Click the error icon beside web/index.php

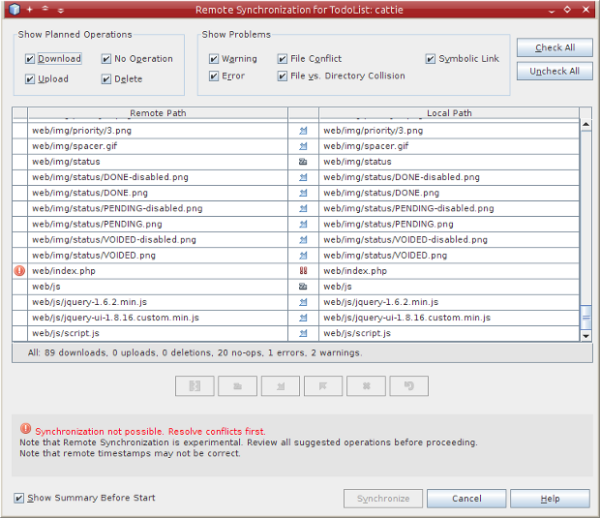tap(20, 271)
